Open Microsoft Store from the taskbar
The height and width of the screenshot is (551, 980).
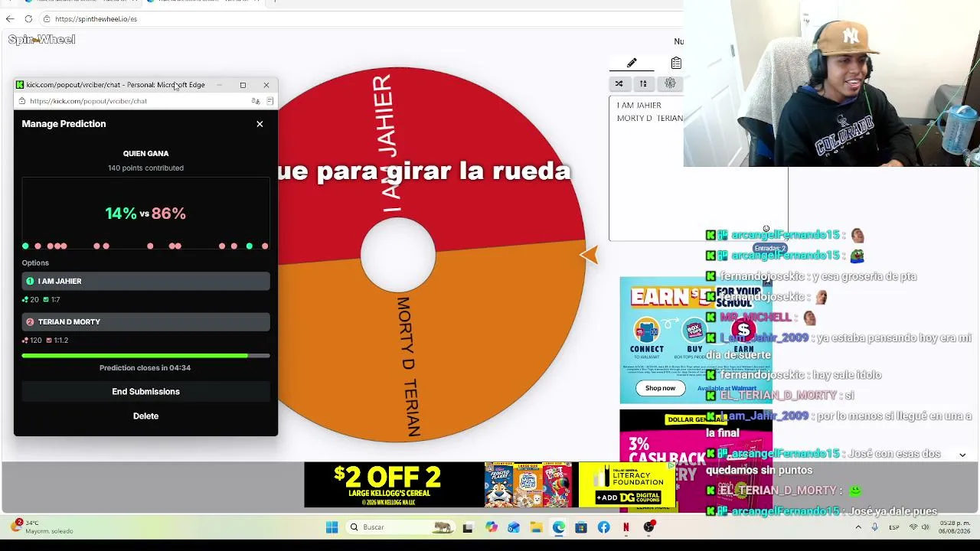581,527
